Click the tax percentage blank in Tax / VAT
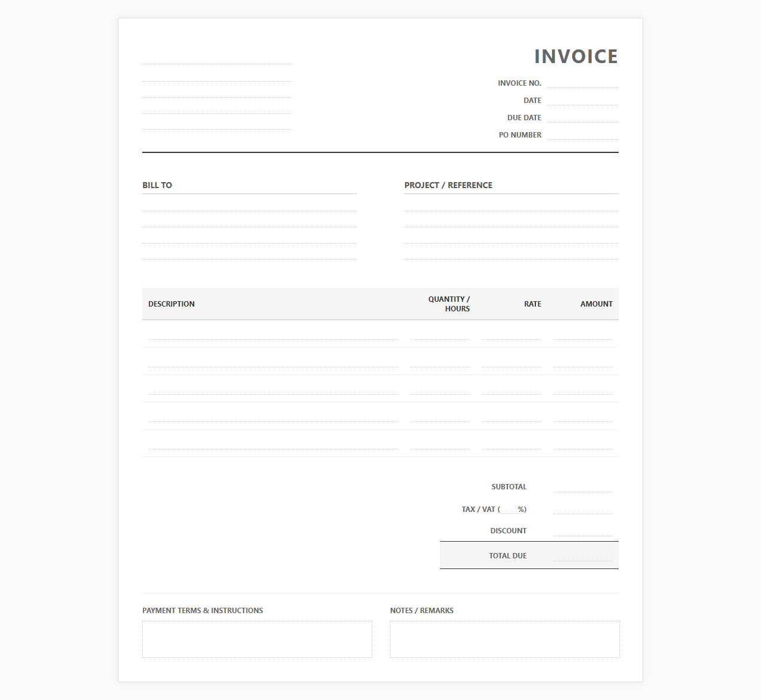This screenshot has width=761, height=700. 509,509
